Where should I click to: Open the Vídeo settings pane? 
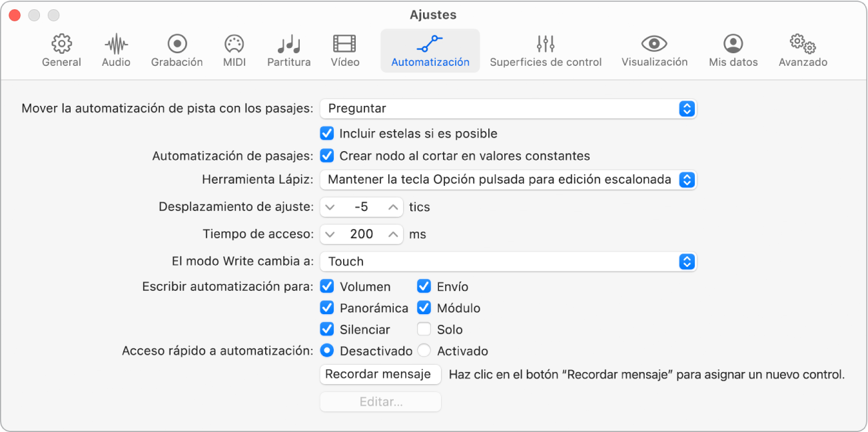(344, 50)
